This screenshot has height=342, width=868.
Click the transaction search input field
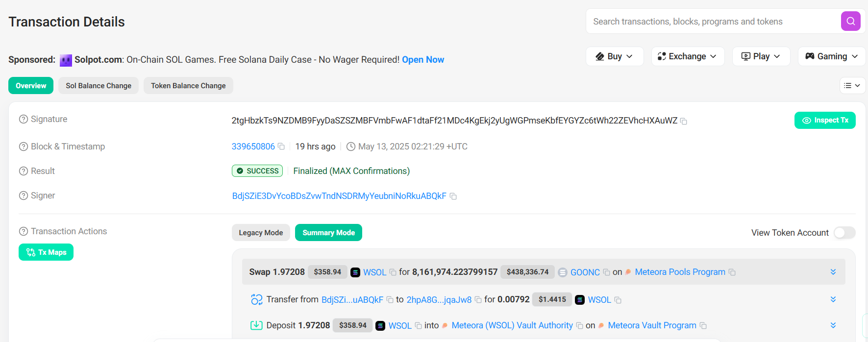(x=713, y=22)
